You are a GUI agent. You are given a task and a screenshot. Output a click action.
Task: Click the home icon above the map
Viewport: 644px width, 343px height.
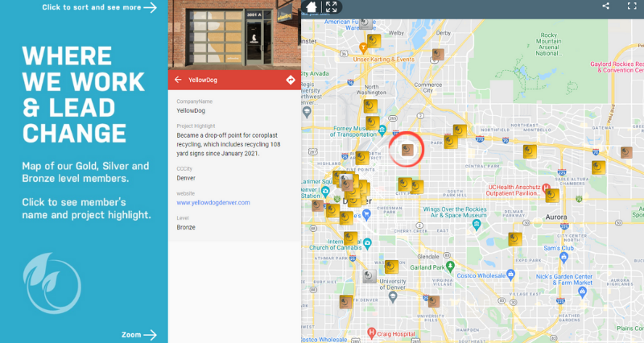(312, 7)
